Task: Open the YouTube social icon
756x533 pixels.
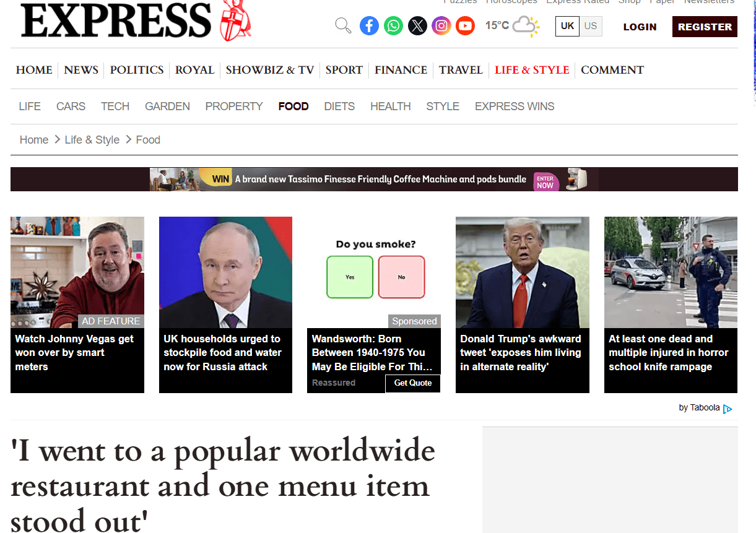Action: pos(465,26)
